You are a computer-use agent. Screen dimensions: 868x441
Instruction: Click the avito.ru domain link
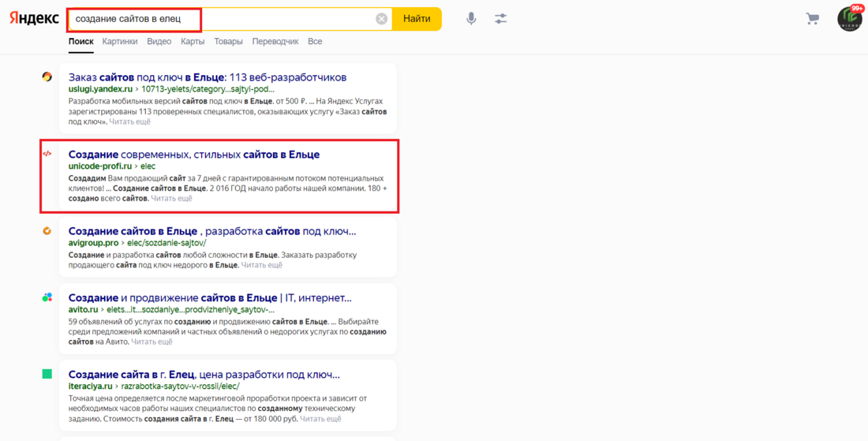pyautogui.click(x=83, y=308)
